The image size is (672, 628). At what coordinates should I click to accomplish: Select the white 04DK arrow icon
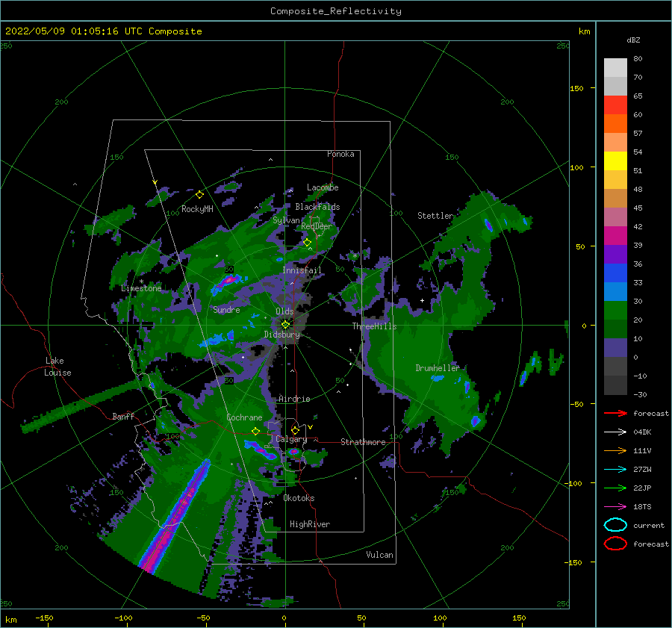615,432
